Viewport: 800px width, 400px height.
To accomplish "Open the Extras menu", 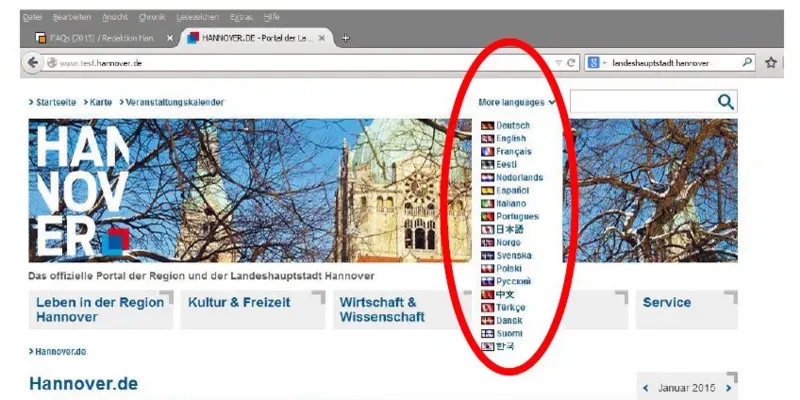I will [x=241, y=17].
